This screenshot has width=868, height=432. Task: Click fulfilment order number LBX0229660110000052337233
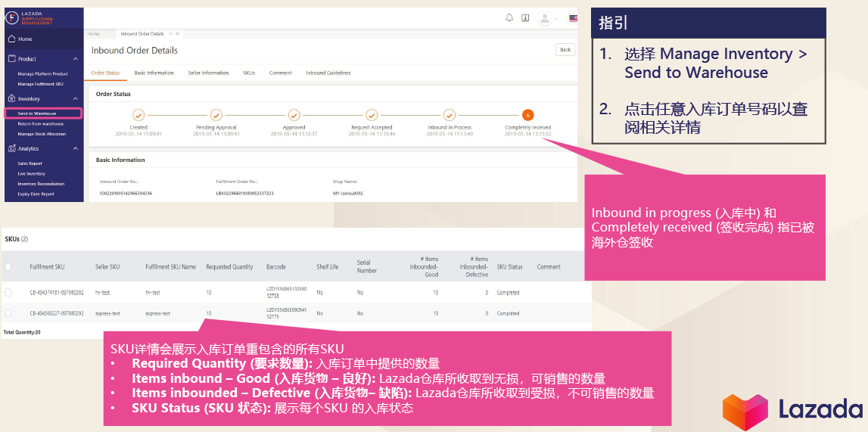coord(244,194)
